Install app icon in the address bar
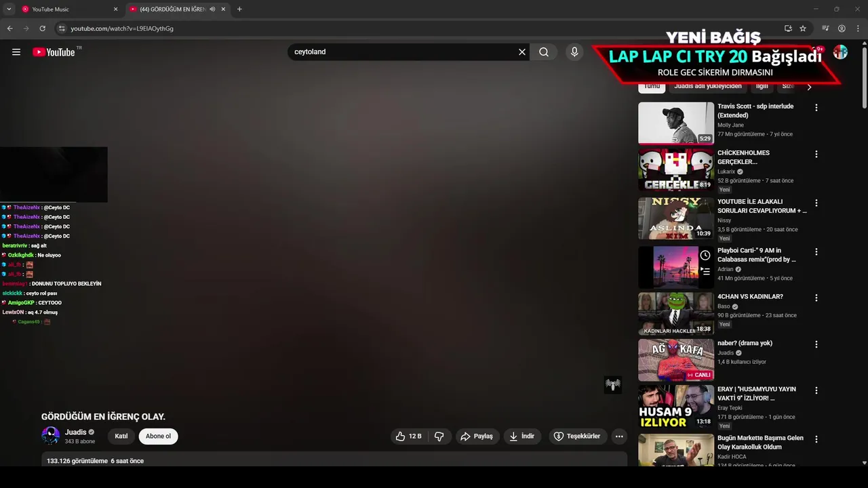Viewport: 868px width, 488px height. 788,28
